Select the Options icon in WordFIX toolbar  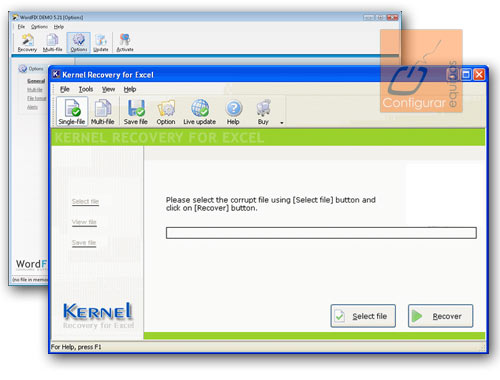pyautogui.click(x=79, y=43)
